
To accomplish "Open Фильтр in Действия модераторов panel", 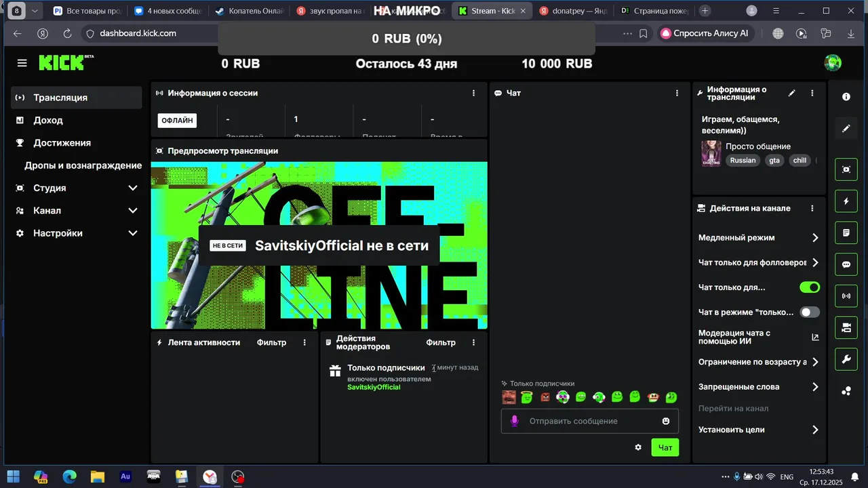I will pos(441,342).
